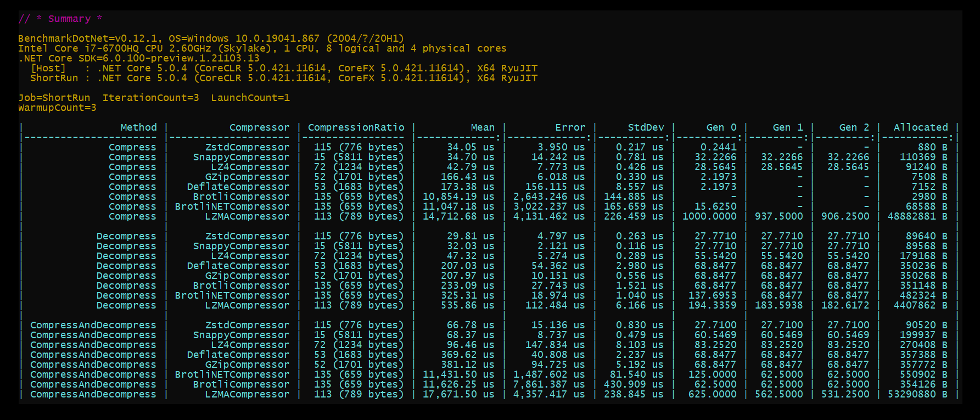Click mean '535.86 us' for Decompress LZMACompressor
This screenshot has height=420, width=980.
click(468, 305)
